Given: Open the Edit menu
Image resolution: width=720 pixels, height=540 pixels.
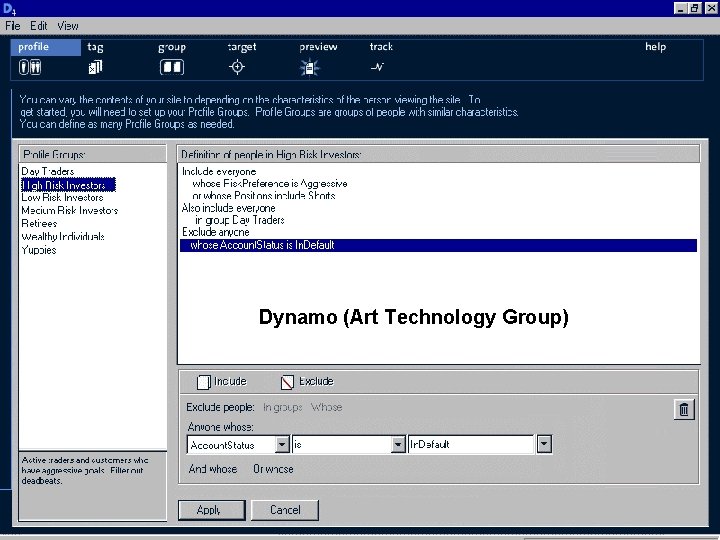Looking at the screenshot, I should tap(39, 26).
